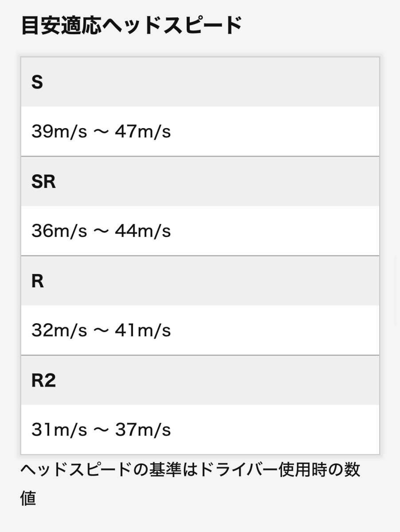Click the 32m/s value under R
The image size is (400, 532).
click(x=59, y=330)
